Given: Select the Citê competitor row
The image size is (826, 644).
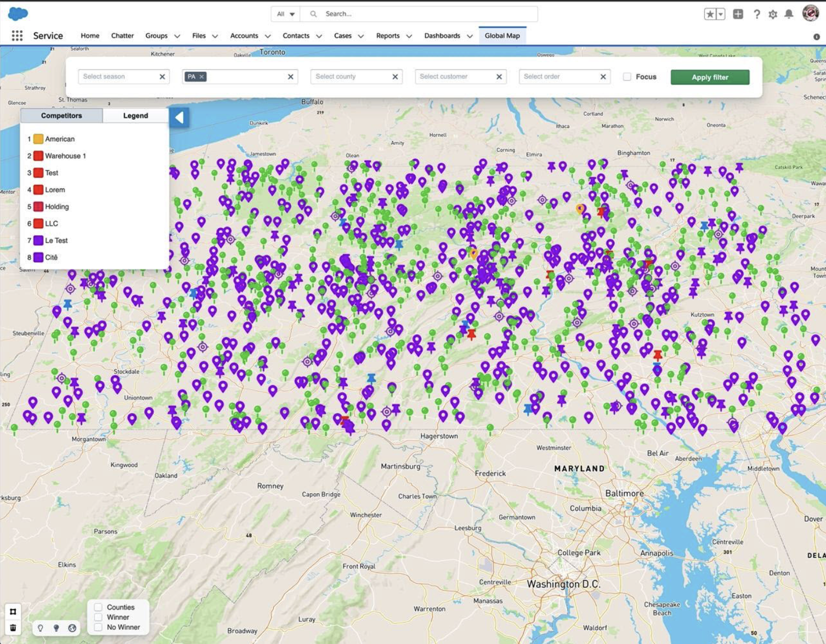Looking at the screenshot, I should (x=94, y=257).
